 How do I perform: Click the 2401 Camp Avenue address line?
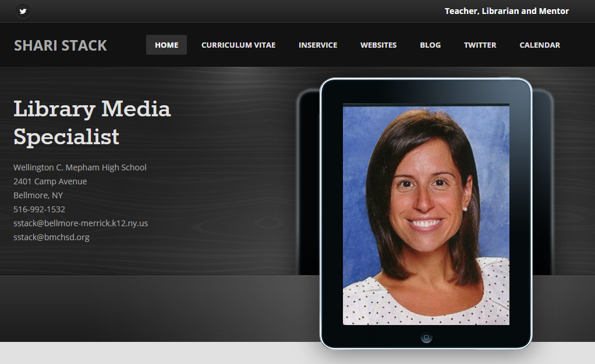pyautogui.click(x=50, y=181)
